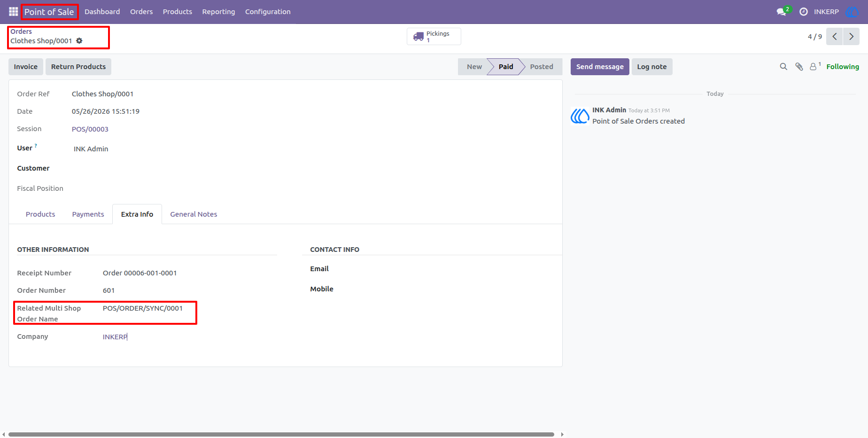Screen dimensions: 868x438
Task: Open the Reporting menu
Action: point(218,12)
